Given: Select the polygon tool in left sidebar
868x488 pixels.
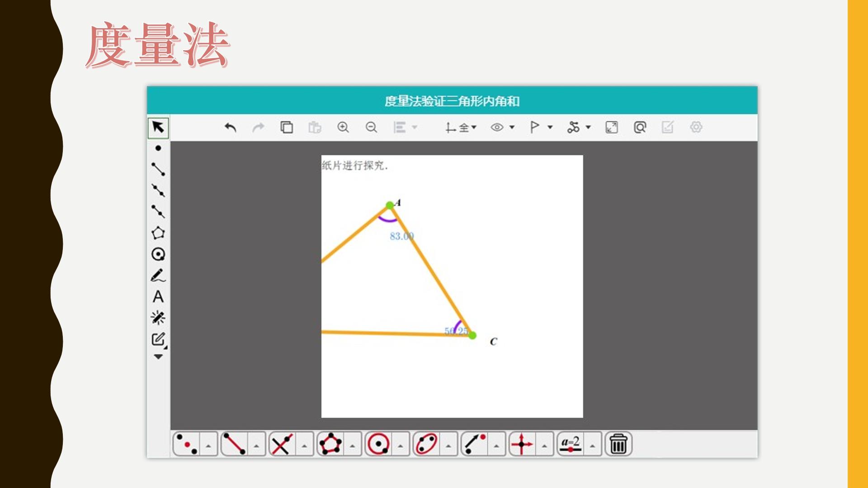Looking at the screenshot, I should [158, 233].
